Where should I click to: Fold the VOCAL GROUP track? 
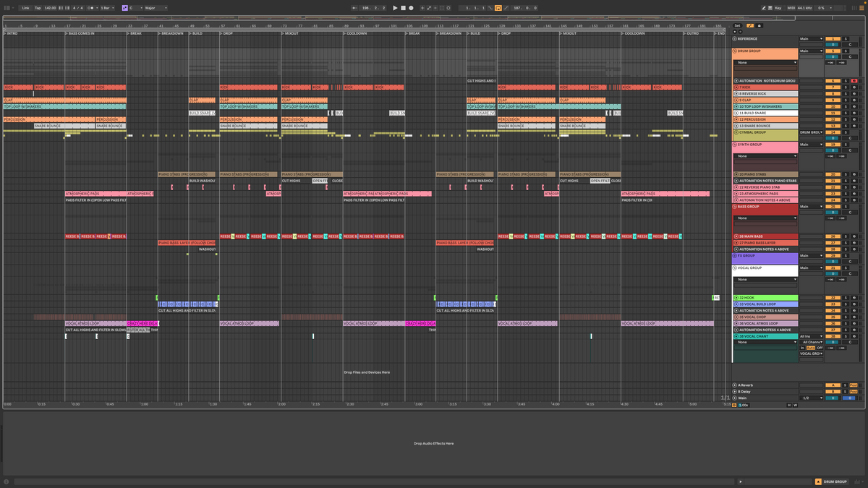point(735,268)
